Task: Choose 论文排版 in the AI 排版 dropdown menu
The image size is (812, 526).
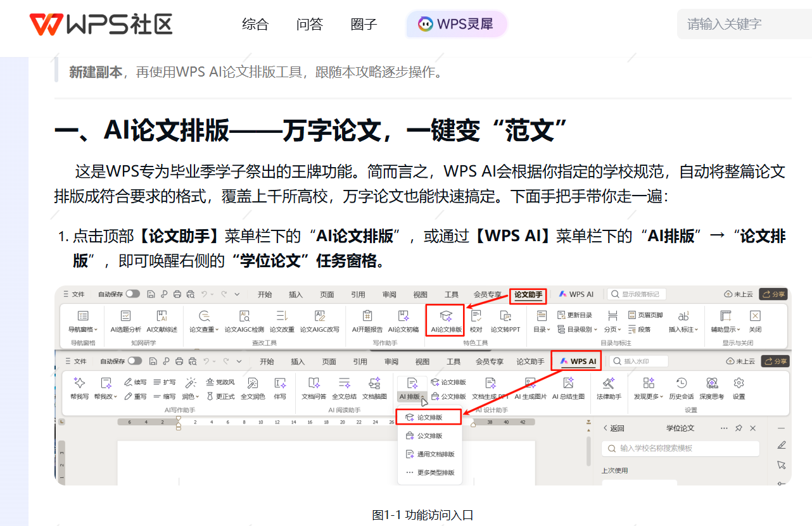Action: tap(429, 418)
